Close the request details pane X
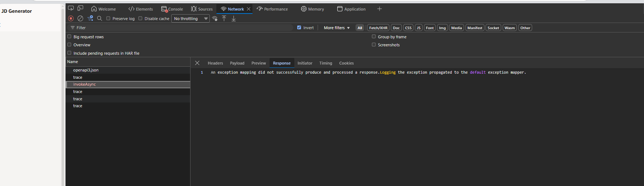This screenshot has height=186, width=644. (x=197, y=63)
